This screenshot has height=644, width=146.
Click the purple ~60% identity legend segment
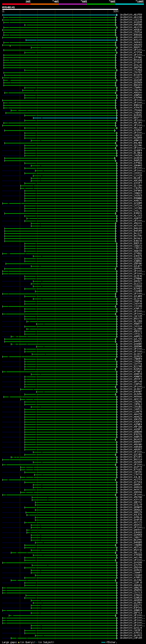(73, 4)
